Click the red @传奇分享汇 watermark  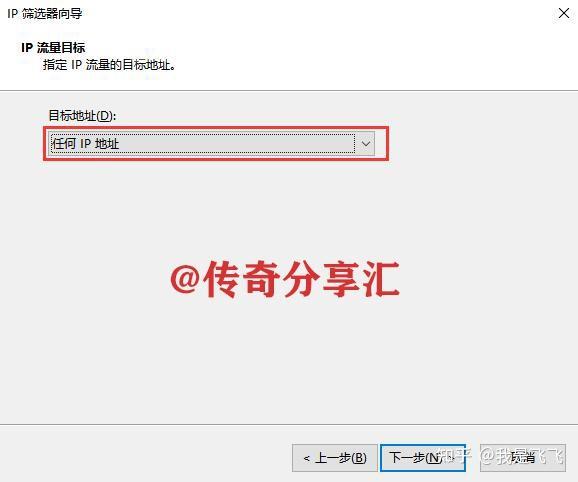pyautogui.click(x=285, y=279)
